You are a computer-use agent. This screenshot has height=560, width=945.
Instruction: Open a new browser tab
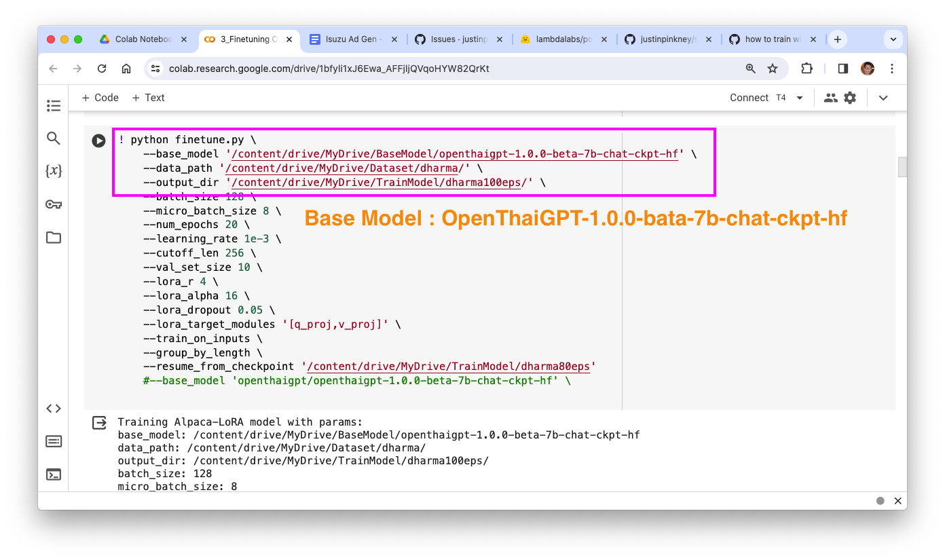pyautogui.click(x=838, y=39)
